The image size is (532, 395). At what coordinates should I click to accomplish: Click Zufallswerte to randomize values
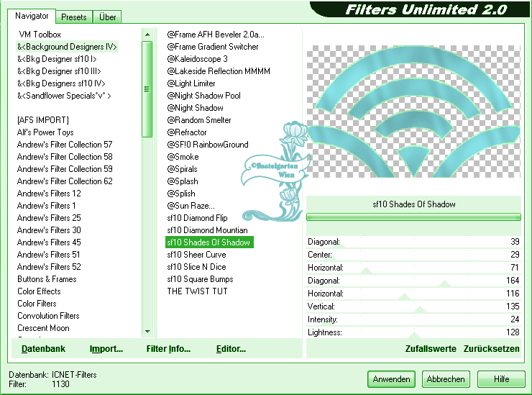point(431,349)
